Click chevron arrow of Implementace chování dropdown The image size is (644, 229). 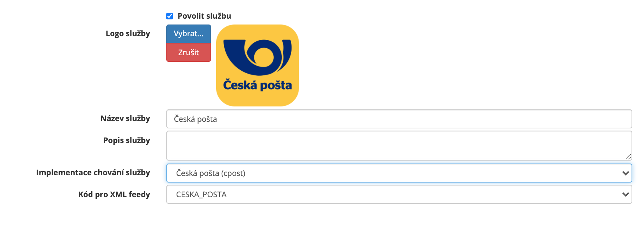[625, 173]
